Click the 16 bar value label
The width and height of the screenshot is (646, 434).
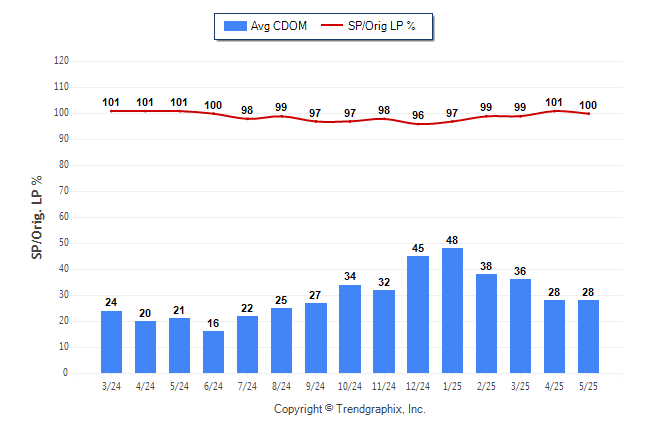tap(213, 324)
